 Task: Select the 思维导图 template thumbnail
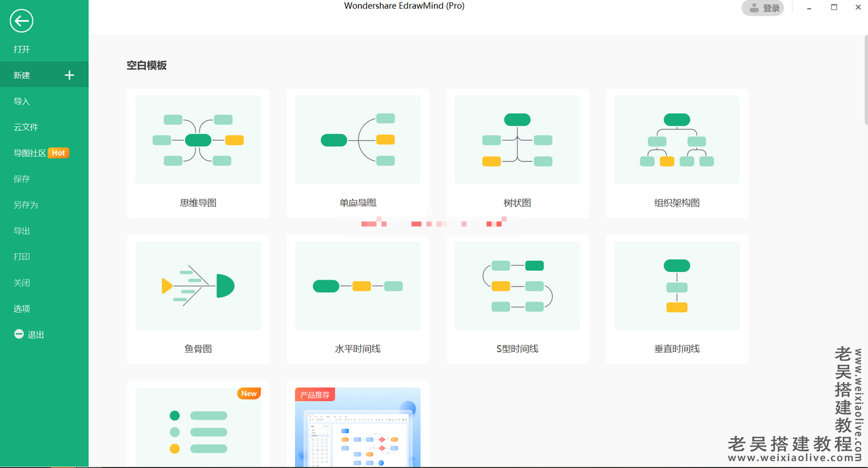[198, 140]
